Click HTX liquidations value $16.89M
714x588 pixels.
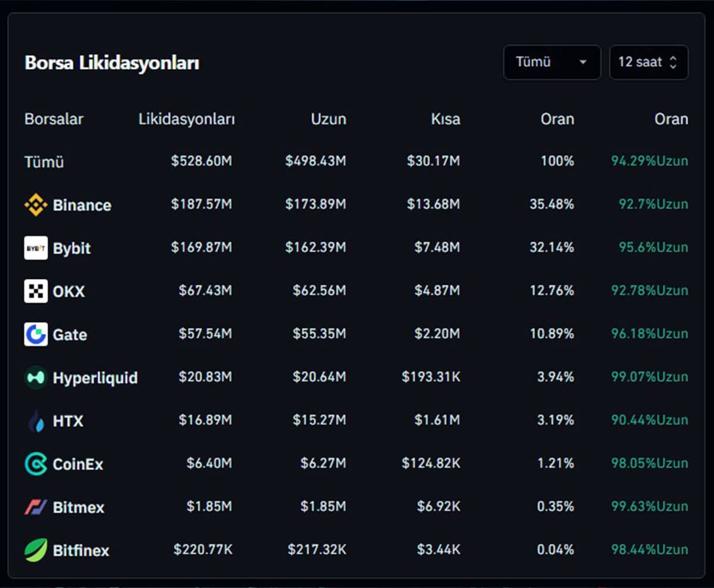pyautogui.click(x=205, y=420)
